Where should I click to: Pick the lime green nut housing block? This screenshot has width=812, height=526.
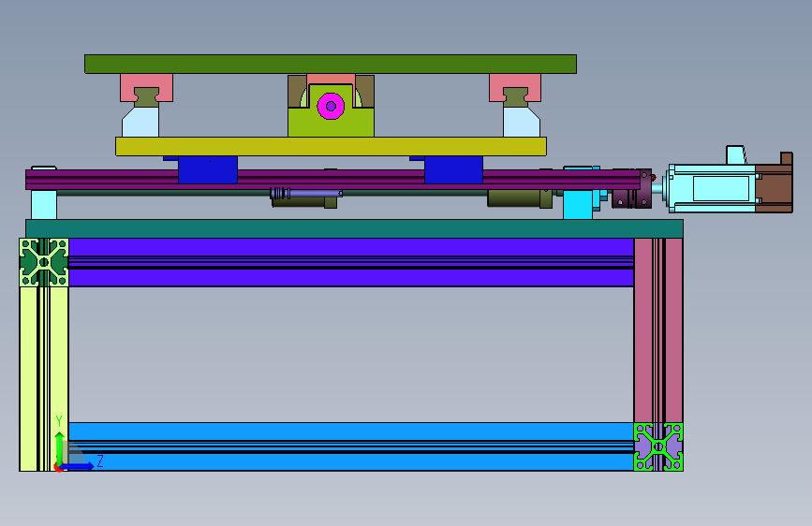click(331, 122)
